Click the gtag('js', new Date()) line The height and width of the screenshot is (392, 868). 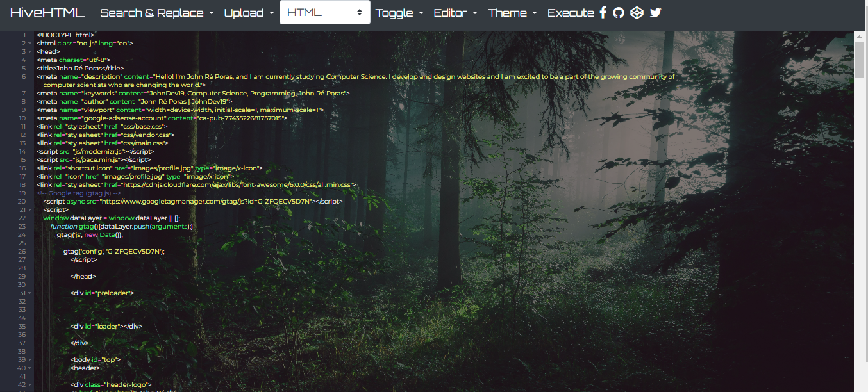(90, 234)
